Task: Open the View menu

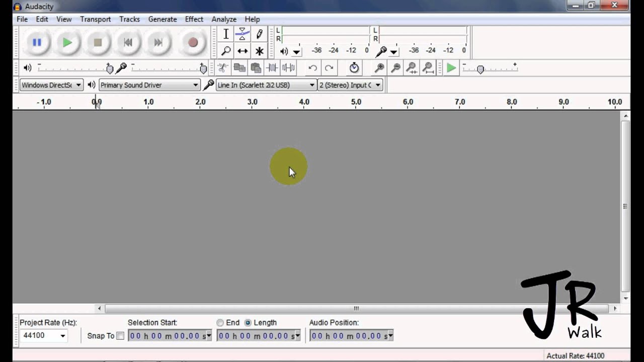Action: (x=64, y=19)
